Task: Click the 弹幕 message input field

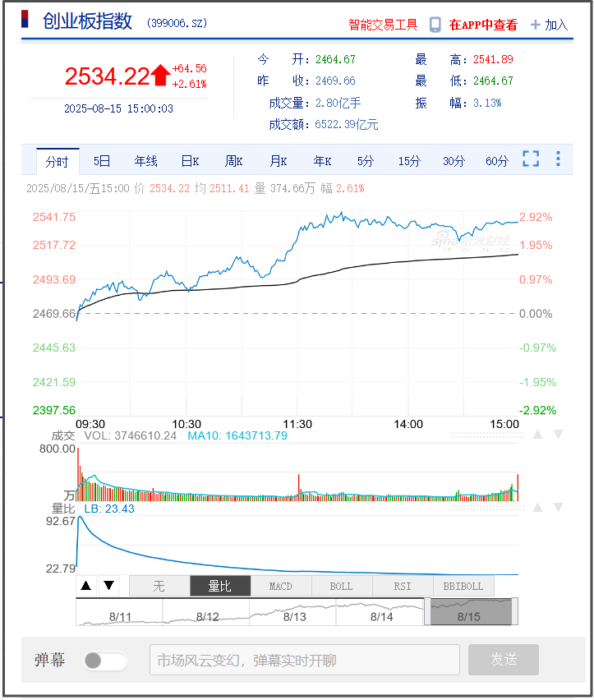Action: (304, 660)
